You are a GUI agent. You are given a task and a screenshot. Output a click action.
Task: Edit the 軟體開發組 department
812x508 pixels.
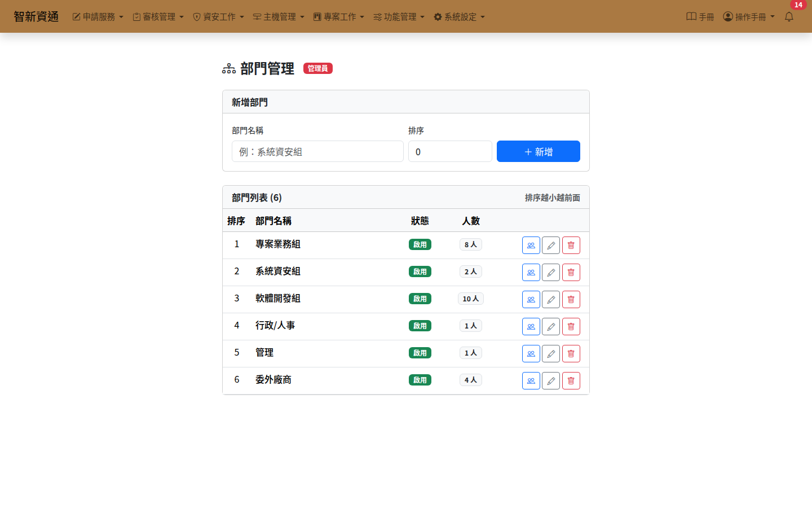[551, 300]
